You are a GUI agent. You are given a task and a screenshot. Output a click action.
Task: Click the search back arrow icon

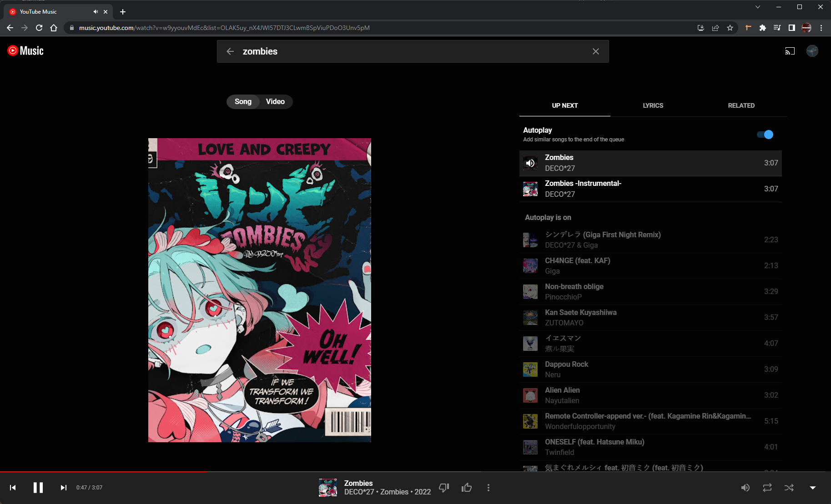pyautogui.click(x=230, y=51)
